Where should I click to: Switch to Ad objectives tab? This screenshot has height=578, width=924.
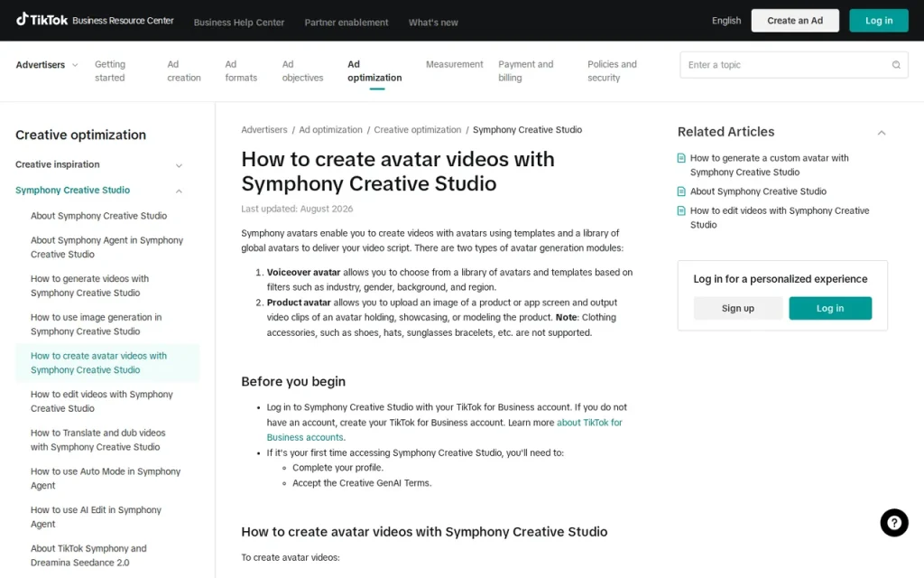tap(302, 70)
